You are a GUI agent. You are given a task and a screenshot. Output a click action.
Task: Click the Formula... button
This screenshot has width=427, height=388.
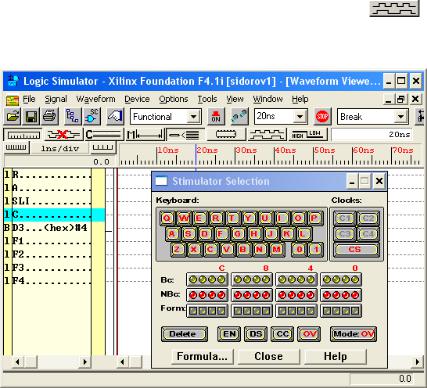pyautogui.click(x=202, y=356)
